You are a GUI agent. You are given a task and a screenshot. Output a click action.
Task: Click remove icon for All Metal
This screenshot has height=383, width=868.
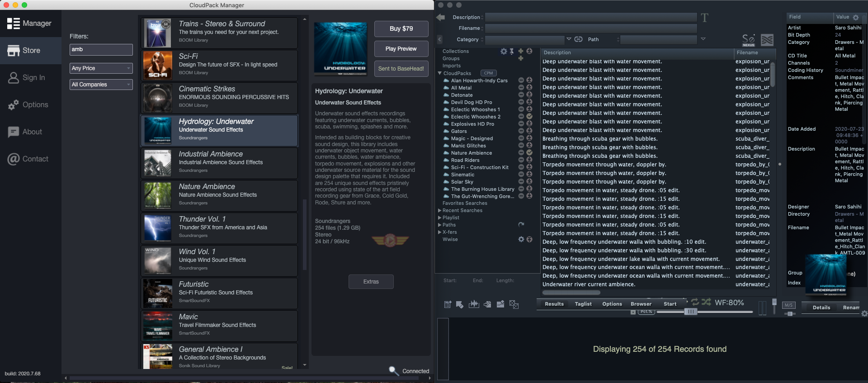point(521,87)
